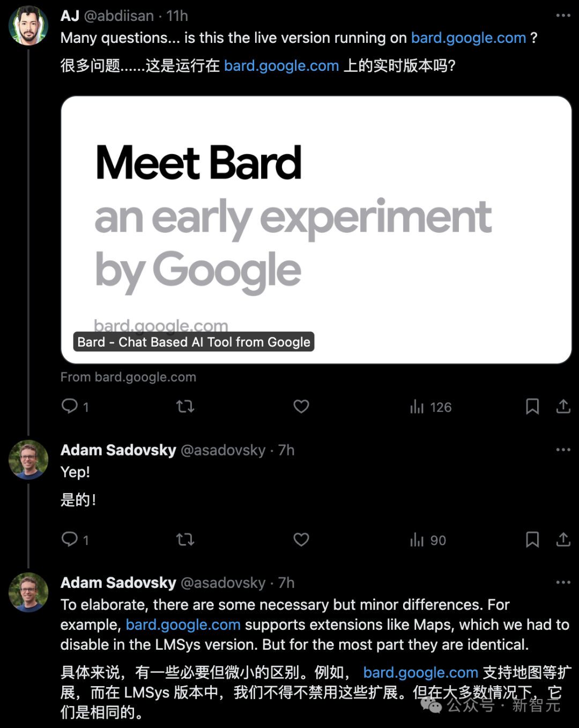Like AJ's tweet with the heart icon
This screenshot has width=579, height=728.
[301, 406]
